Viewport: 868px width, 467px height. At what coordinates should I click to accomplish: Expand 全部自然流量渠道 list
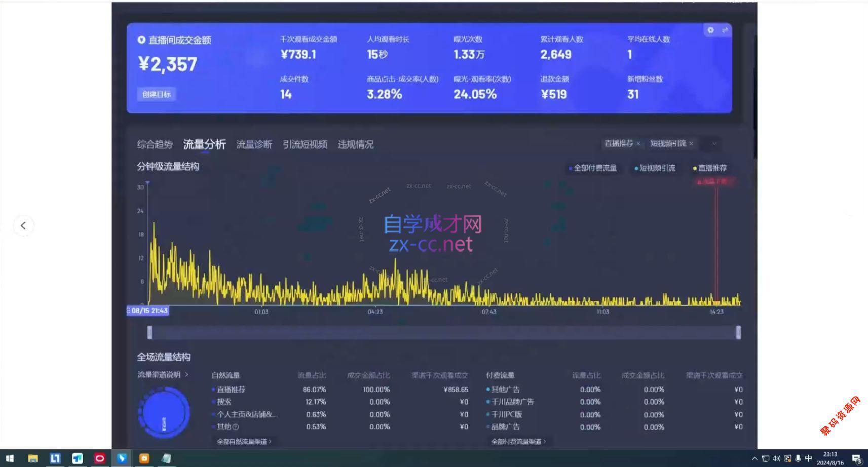(x=244, y=442)
